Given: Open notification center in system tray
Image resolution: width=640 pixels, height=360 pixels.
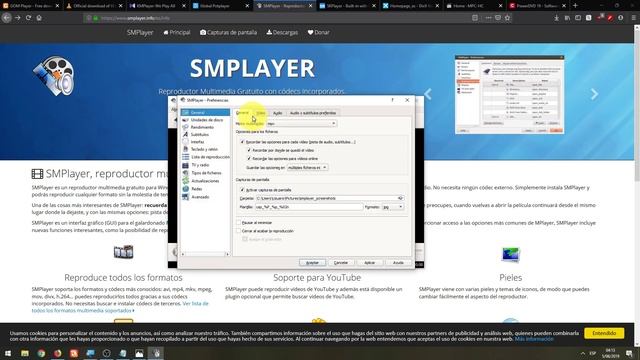Looking at the screenshot, I should (x=629, y=353).
